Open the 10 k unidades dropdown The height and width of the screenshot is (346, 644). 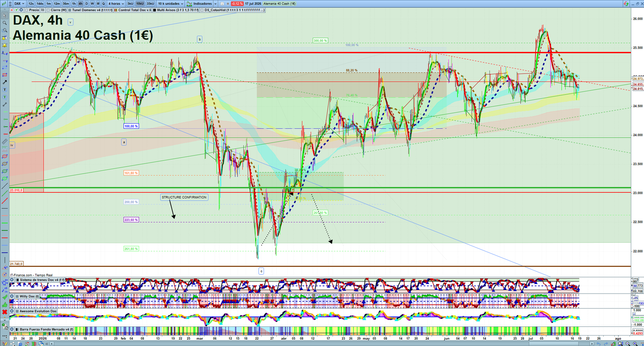(x=171, y=4)
